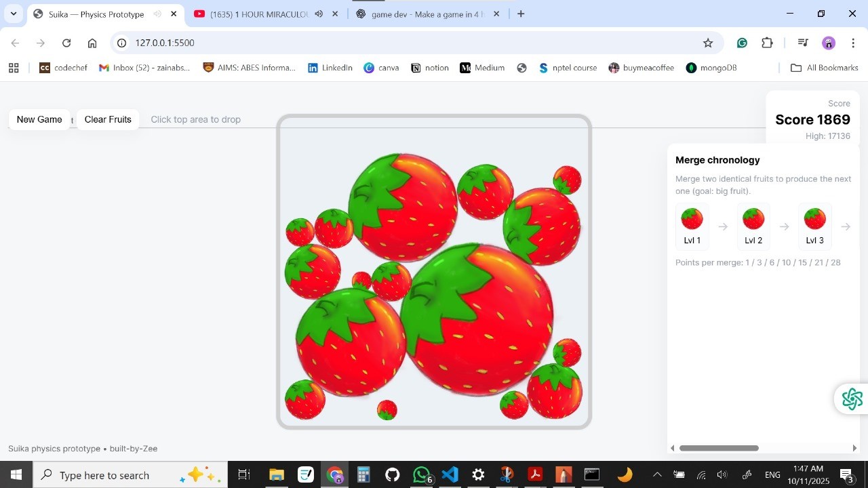Viewport: 868px width, 488px height.
Task: Reload the page
Action: (66, 43)
